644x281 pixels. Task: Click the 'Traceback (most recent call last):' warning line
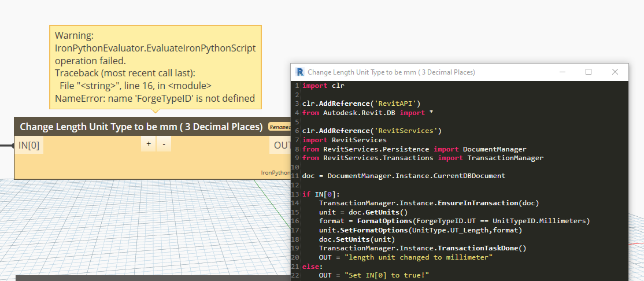point(125,73)
